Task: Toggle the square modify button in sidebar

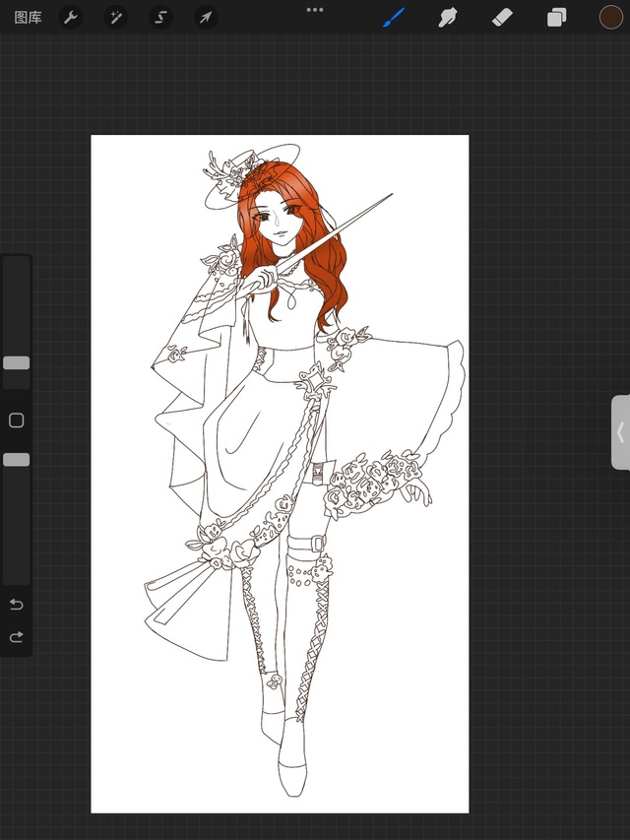Action: click(17, 420)
